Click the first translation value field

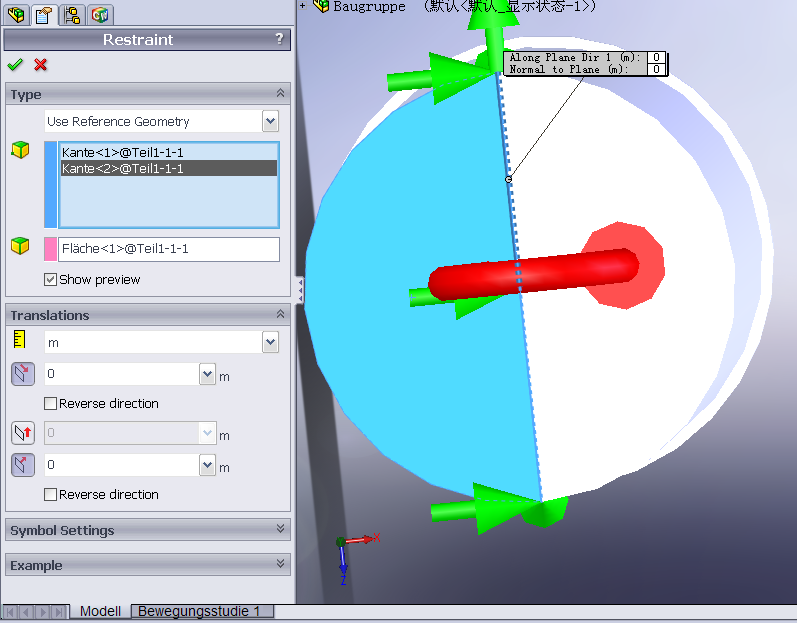coord(122,374)
